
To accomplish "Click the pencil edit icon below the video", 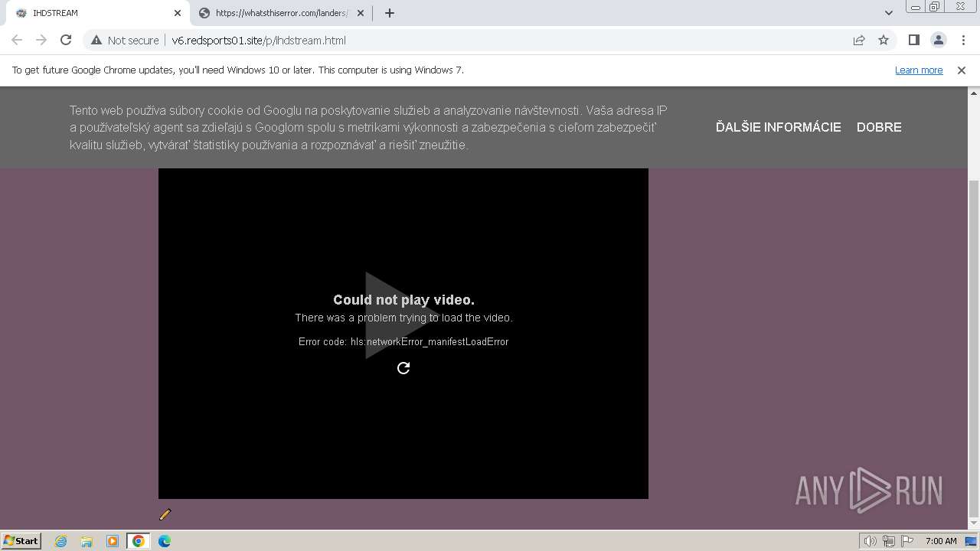I will tap(165, 515).
